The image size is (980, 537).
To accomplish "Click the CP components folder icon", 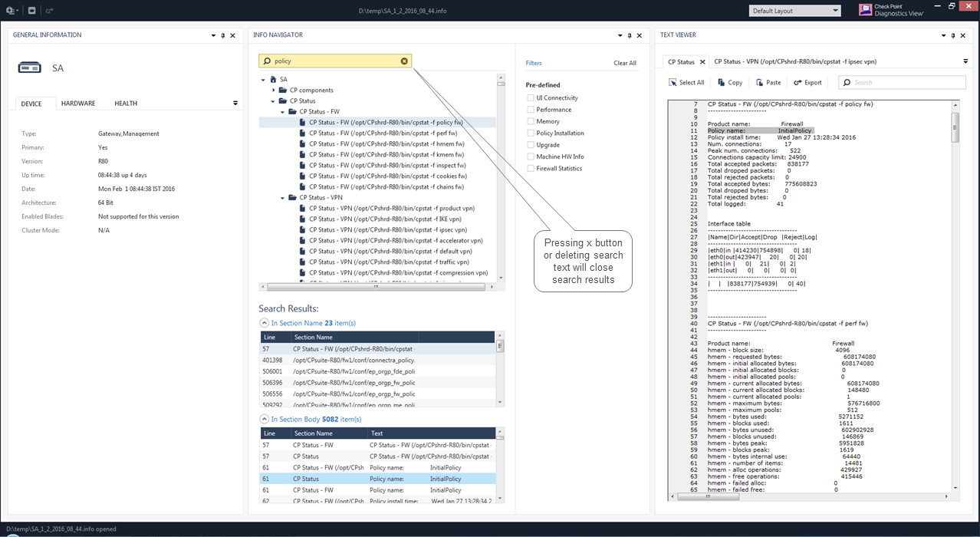I will click(282, 90).
